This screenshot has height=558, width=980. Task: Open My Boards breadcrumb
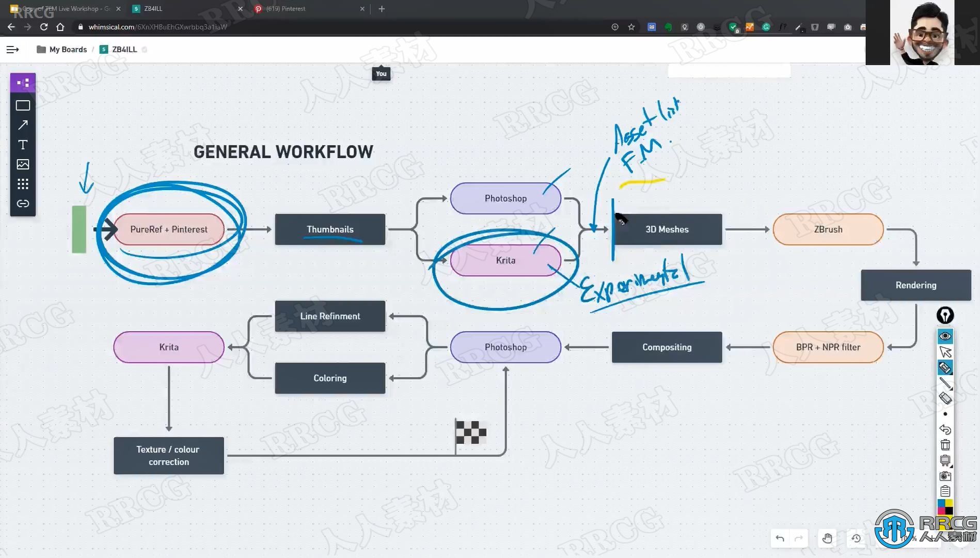pyautogui.click(x=62, y=50)
